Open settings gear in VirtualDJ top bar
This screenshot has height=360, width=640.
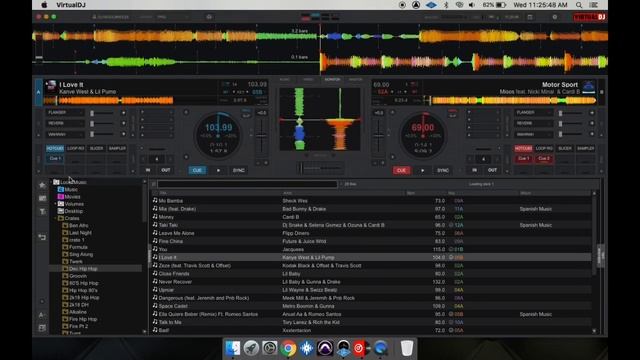point(555,17)
